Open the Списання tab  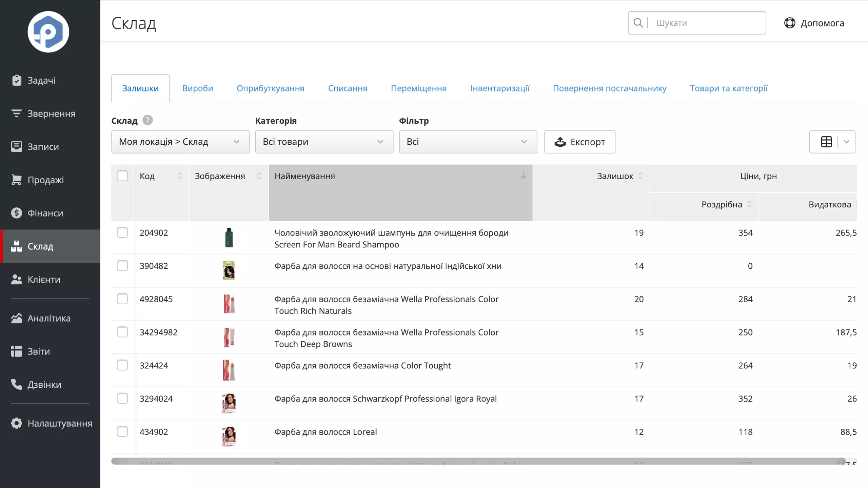348,88
